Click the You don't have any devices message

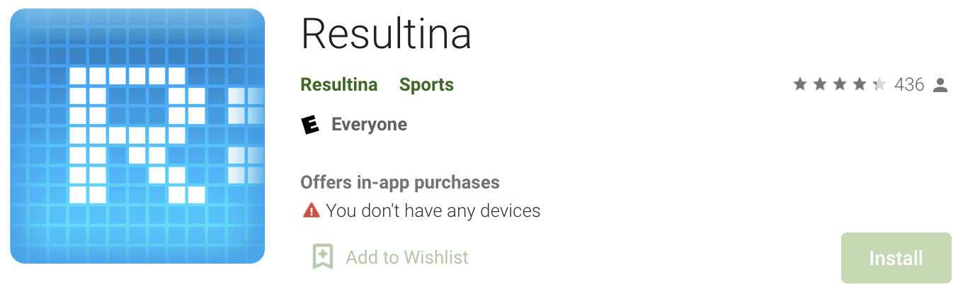pyautogui.click(x=433, y=210)
